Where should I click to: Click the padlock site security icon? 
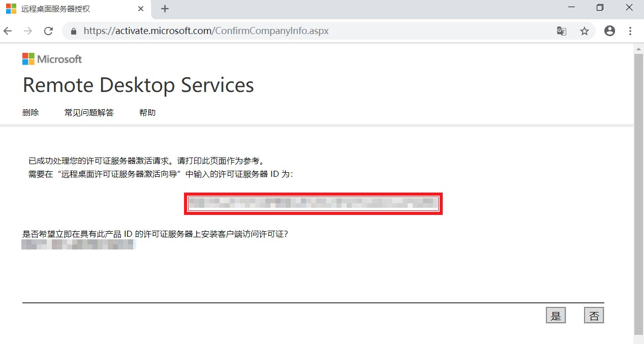click(74, 31)
